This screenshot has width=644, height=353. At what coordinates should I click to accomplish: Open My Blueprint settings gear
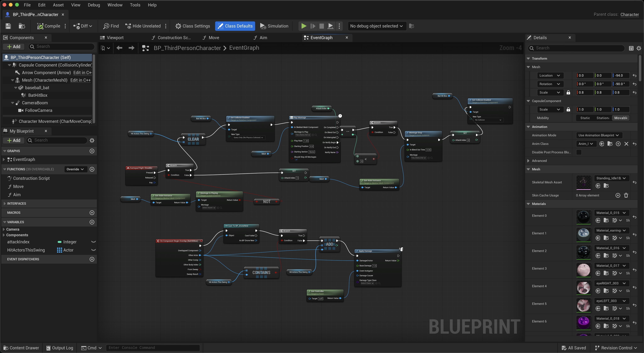[92, 140]
